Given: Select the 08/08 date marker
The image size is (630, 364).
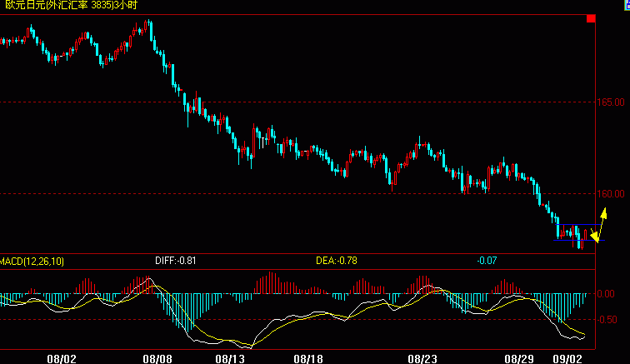Looking at the screenshot, I should tap(157, 359).
